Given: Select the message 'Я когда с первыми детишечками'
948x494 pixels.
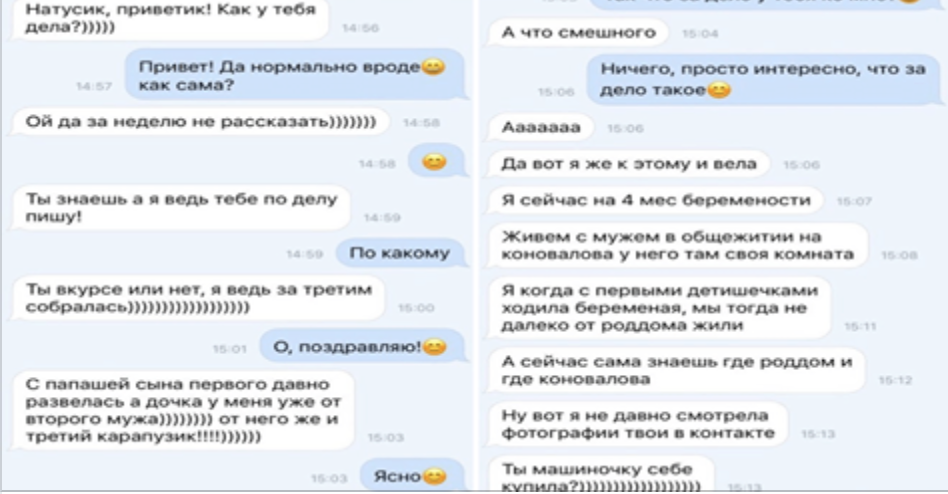Looking at the screenshot, I should click(x=660, y=308).
